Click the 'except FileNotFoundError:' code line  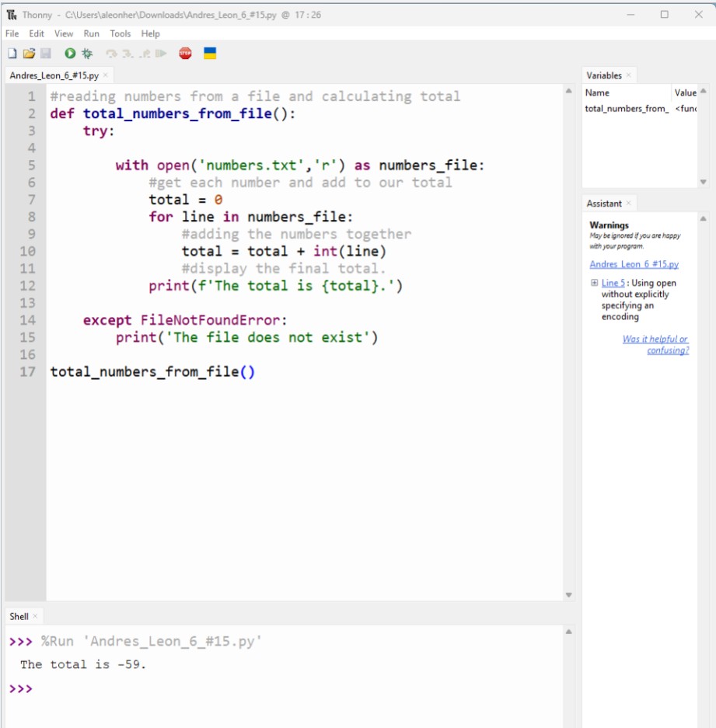[185, 320]
